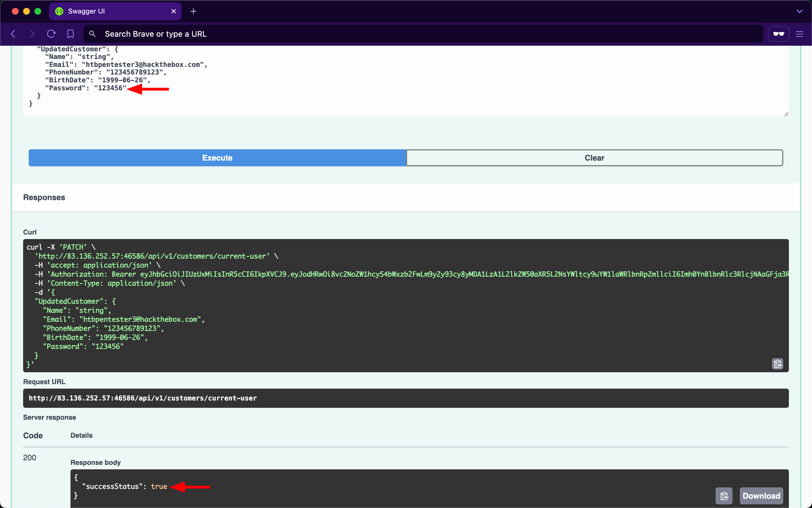
Task: Click the "BirthDate" line in request body
Action: point(98,80)
